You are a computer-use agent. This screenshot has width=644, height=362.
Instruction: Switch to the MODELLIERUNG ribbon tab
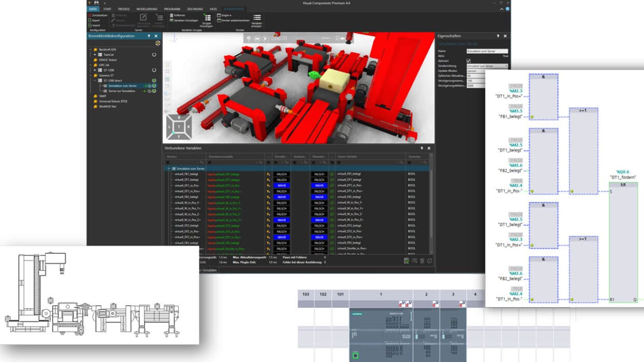click(x=147, y=9)
